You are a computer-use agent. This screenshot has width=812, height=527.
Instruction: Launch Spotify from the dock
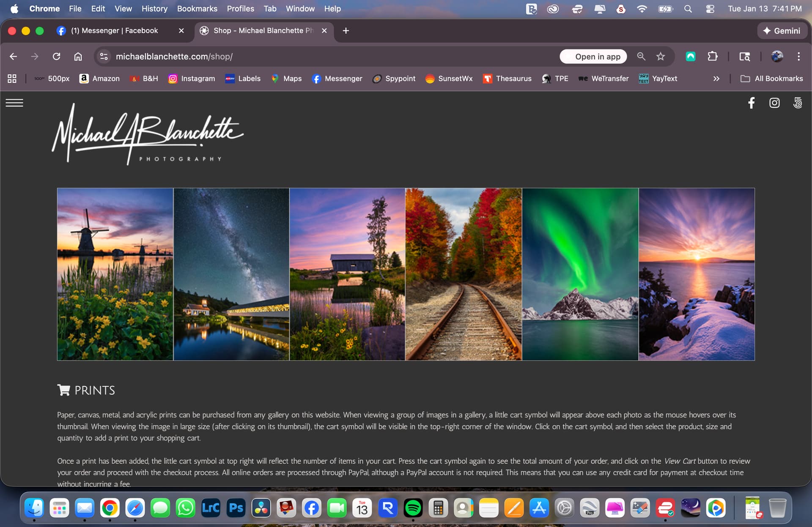coord(413,508)
